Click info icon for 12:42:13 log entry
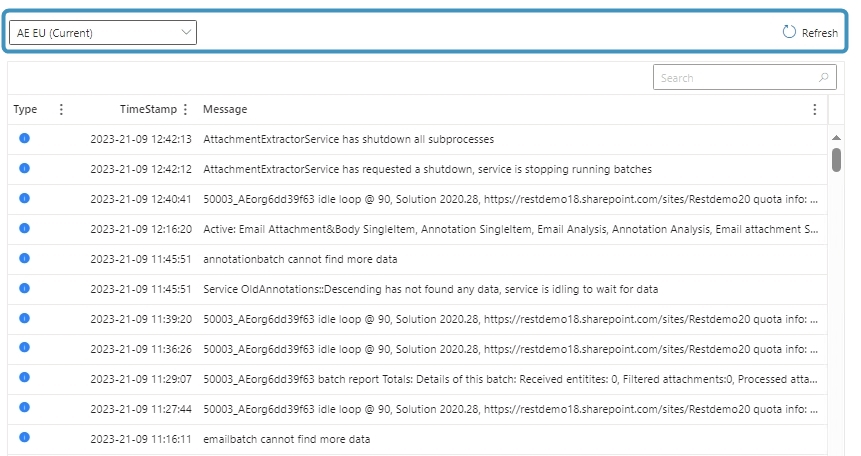This screenshot has height=456, width=861. click(x=24, y=138)
